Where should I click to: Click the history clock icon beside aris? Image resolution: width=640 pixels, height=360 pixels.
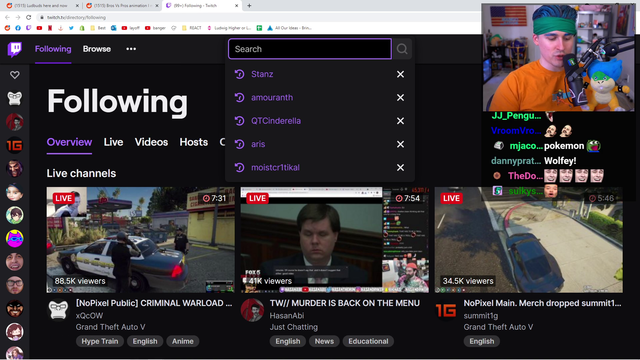240,144
